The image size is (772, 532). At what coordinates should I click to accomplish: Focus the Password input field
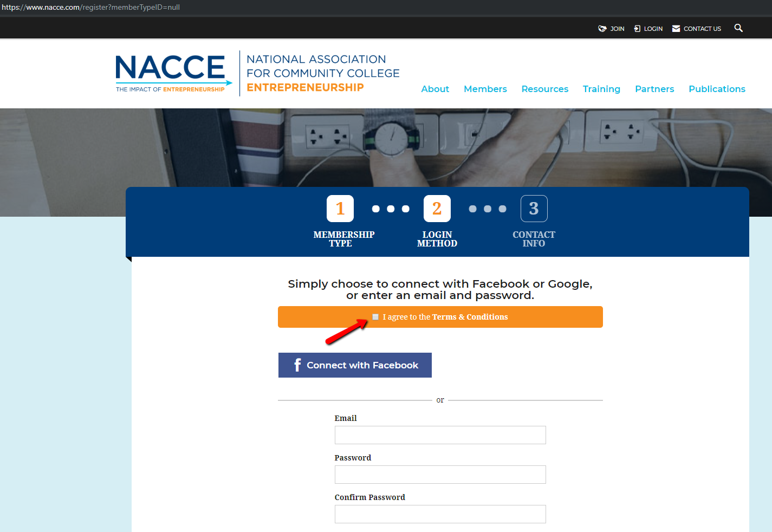click(x=440, y=475)
